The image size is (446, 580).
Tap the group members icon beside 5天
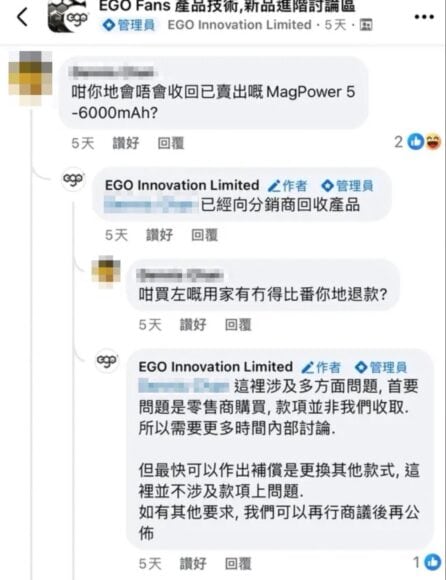[x=366, y=25]
